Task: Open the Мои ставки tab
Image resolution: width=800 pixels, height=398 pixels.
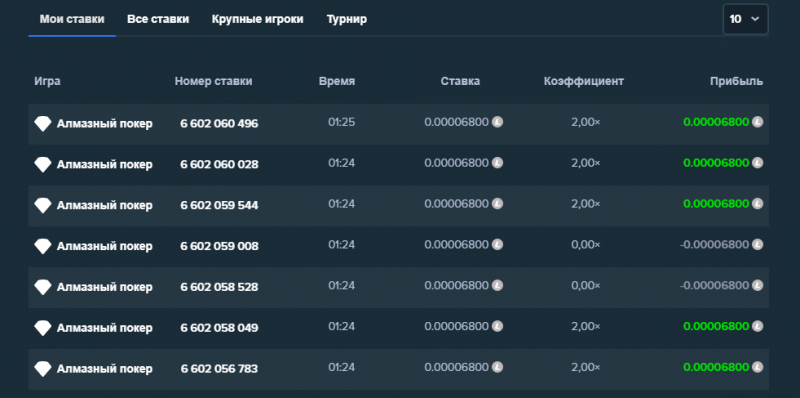Action: (72, 19)
